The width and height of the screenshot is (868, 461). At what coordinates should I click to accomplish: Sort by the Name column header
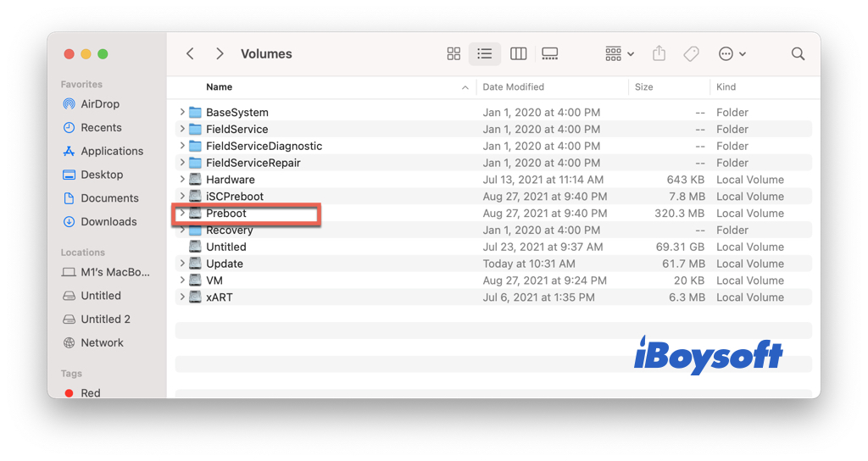point(220,87)
